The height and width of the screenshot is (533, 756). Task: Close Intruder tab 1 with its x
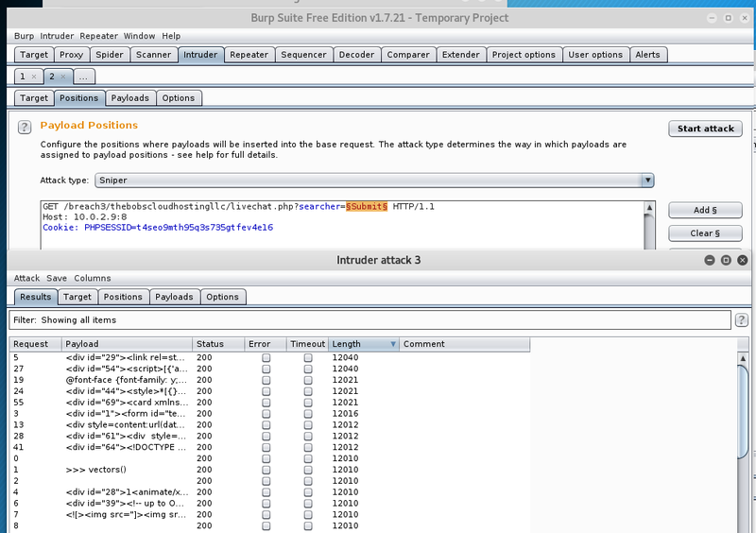pyautogui.click(x=34, y=76)
